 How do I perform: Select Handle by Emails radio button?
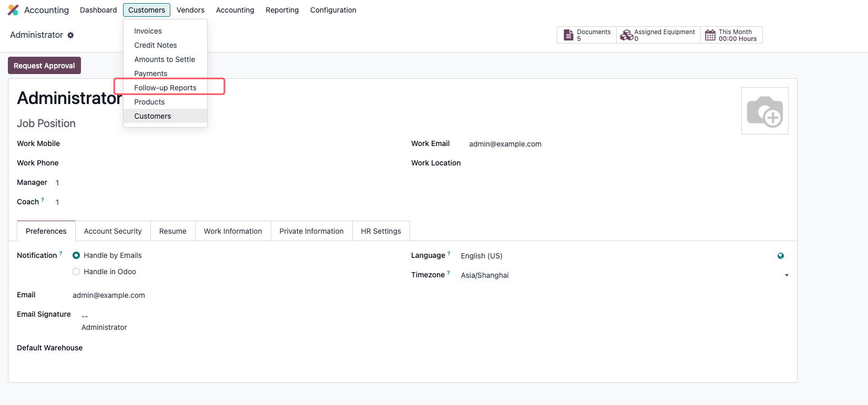point(76,255)
